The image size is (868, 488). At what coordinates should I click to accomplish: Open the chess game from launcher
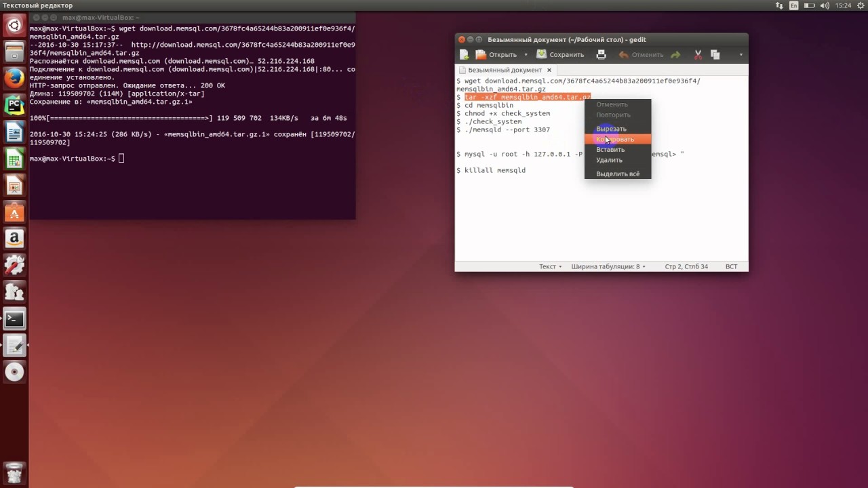point(14,292)
